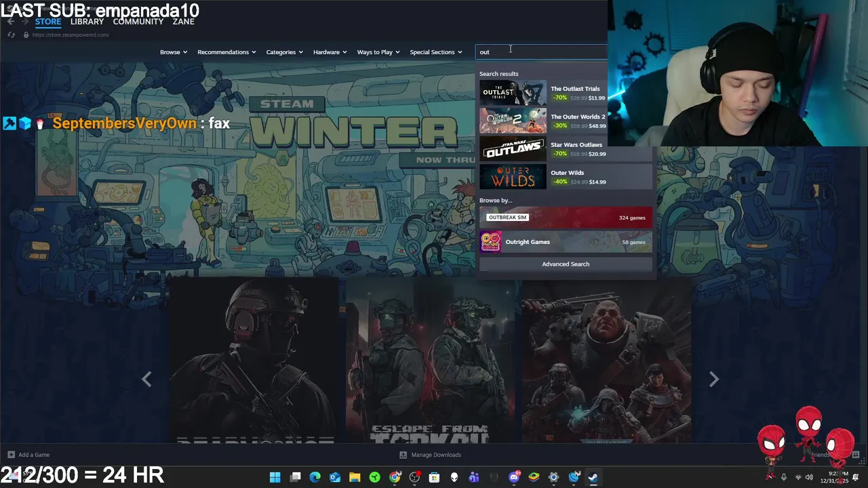This screenshot has width=868, height=488.
Task: Open Task View in the taskbar
Action: [x=295, y=477]
